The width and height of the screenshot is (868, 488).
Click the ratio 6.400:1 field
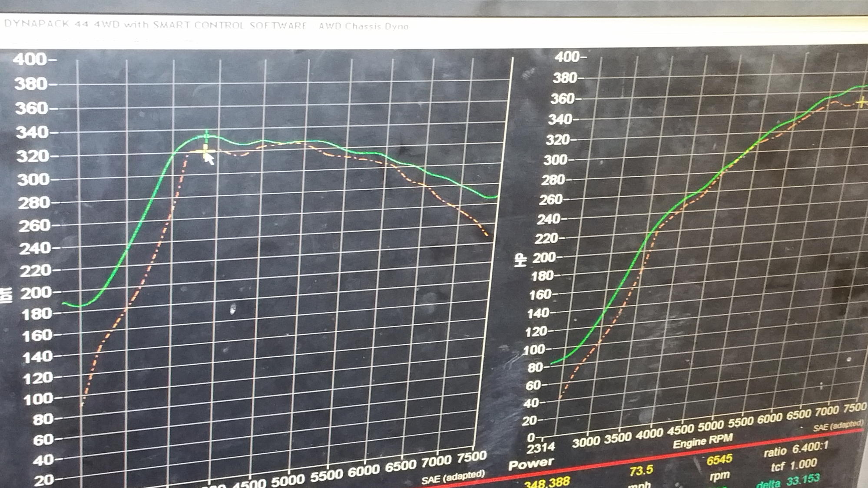click(796, 450)
